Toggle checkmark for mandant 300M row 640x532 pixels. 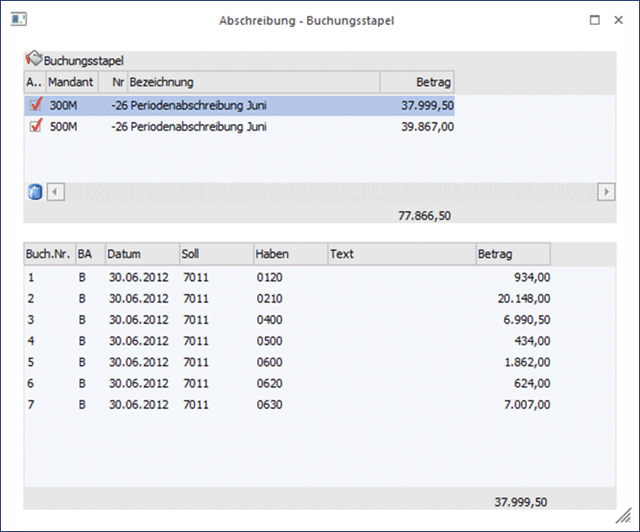tap(36, 104)
